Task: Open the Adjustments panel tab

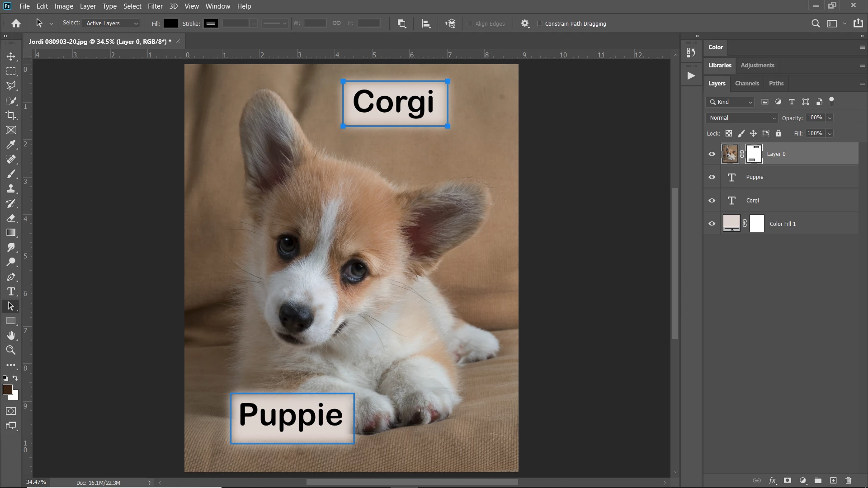Action: tap(757, 65)
